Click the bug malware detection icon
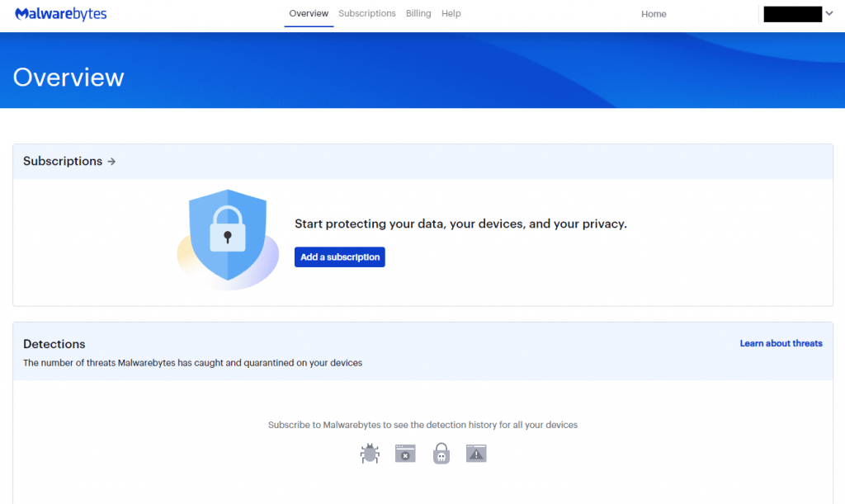Image resolution: width=845 pixels, height=504 pixels. coord(370,454)
